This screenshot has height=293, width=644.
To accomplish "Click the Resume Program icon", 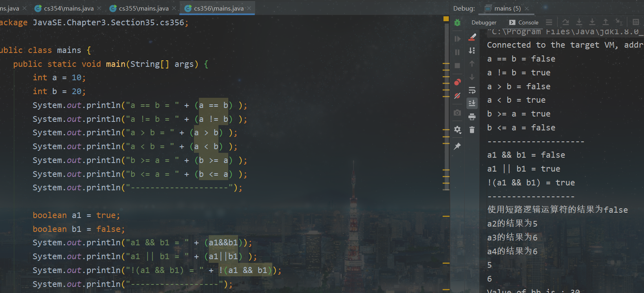I will pyautogui.click(x=457, y=39).
